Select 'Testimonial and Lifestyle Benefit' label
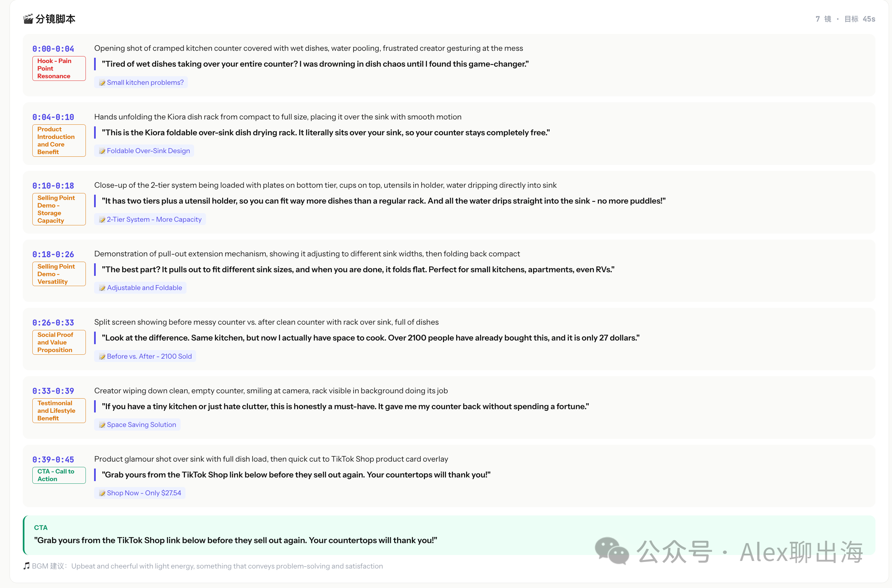The height and width of the screenshot is (588, 892). tap(59, 410)
